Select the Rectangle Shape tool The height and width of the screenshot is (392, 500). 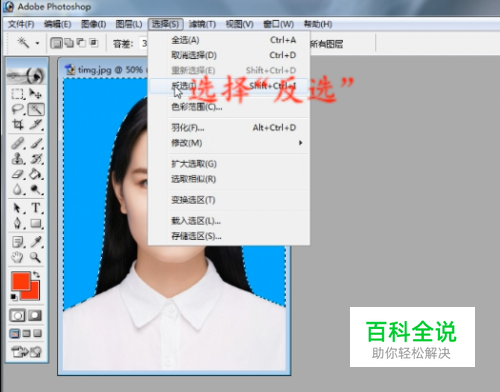pos(36,223)
